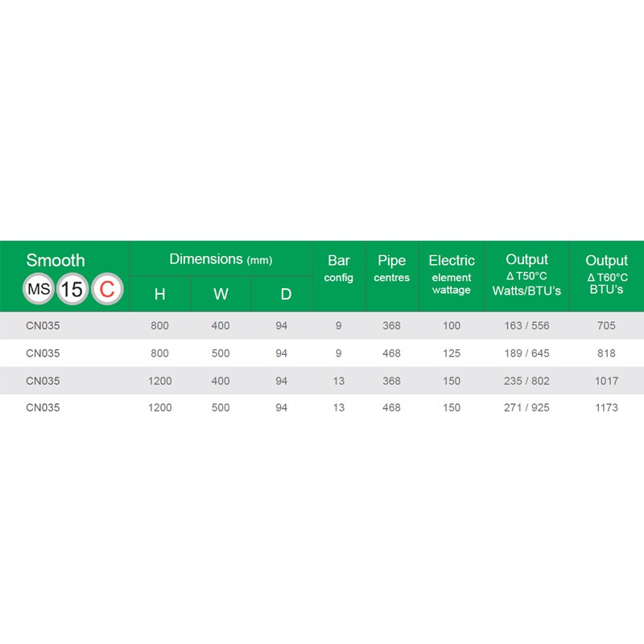Select the 271 / 925 output cell
644x644 pixels.
[x=526, y=407]
